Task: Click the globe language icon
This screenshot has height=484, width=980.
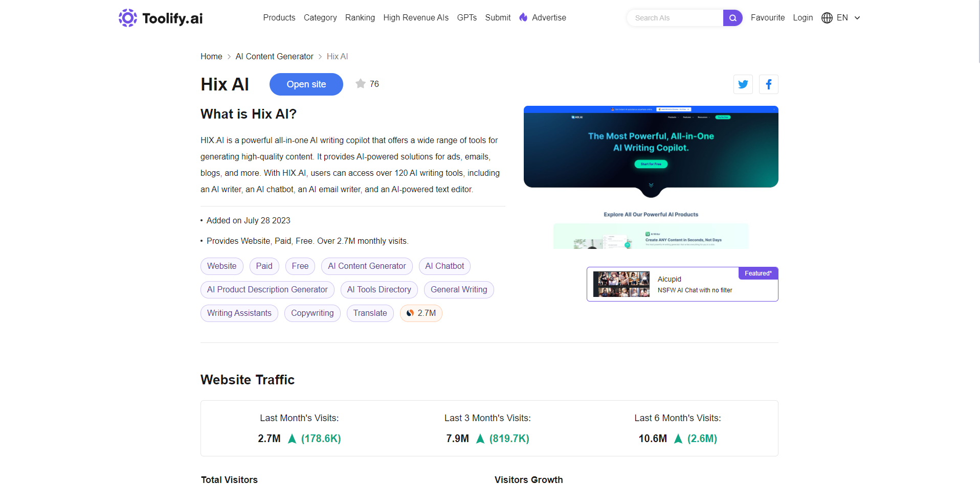Action: (827, 18)
